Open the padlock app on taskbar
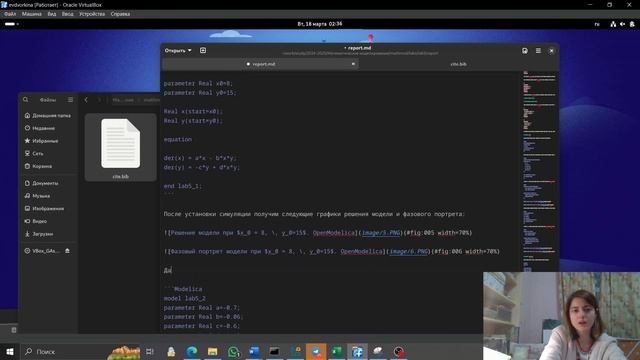This screenshot has width=640, height=360. coord(171,351)
